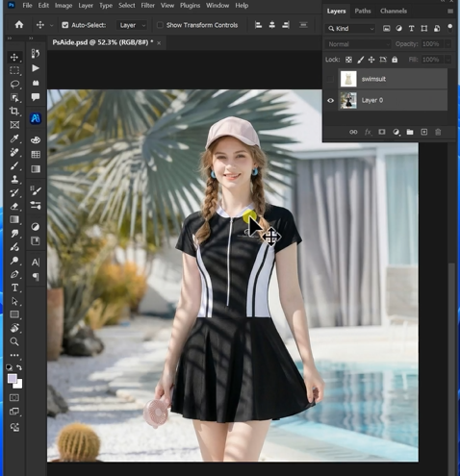Screen dimensions: 460x476
Task: Open the Normal blend mode dropdown
Action: 358,44
